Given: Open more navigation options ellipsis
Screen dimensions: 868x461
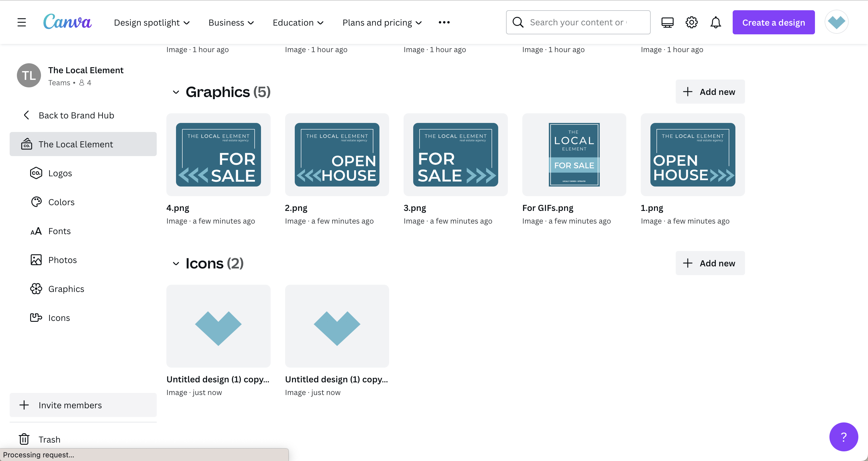Looking at the screenshot, I should pyautogui.click(x=444, y=22).
